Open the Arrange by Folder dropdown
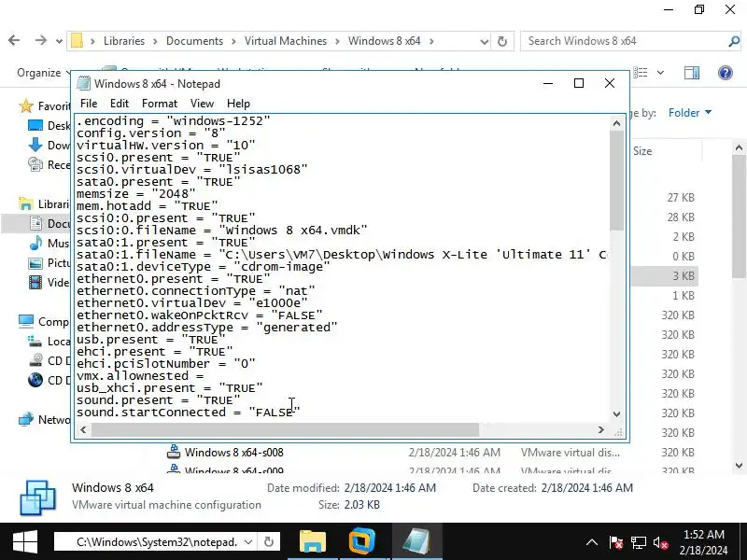Image resolution: width=747 pixels, height=560 pixels. [x=689, y=112]
